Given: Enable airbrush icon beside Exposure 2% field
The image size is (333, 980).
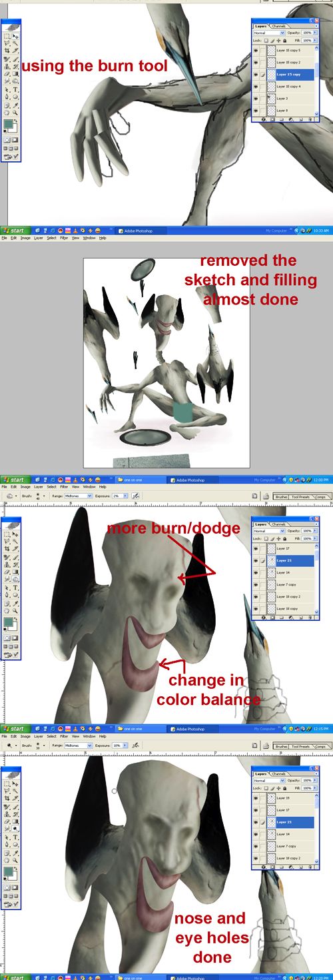Looking at the screenshot, I should 135,496.
